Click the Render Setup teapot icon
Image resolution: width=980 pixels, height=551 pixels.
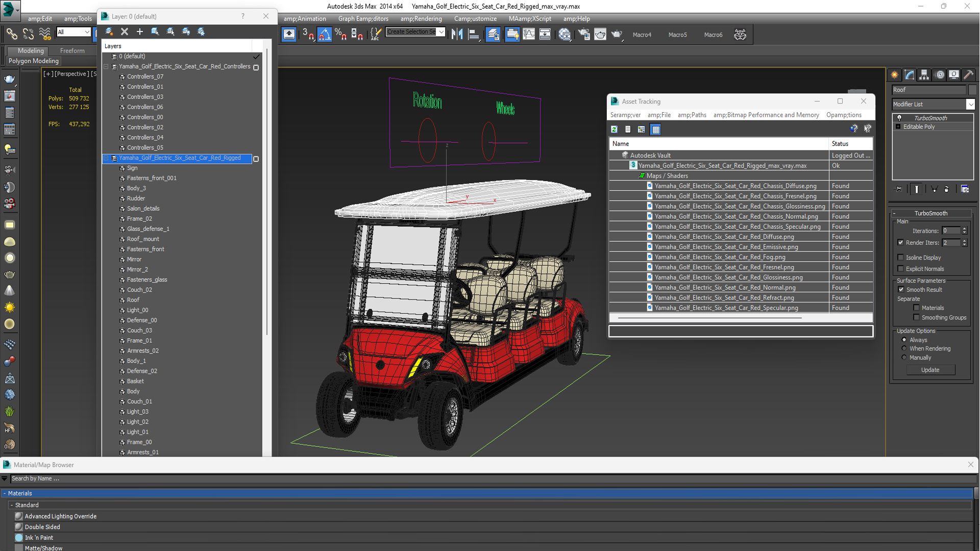(x=583, y=35)
